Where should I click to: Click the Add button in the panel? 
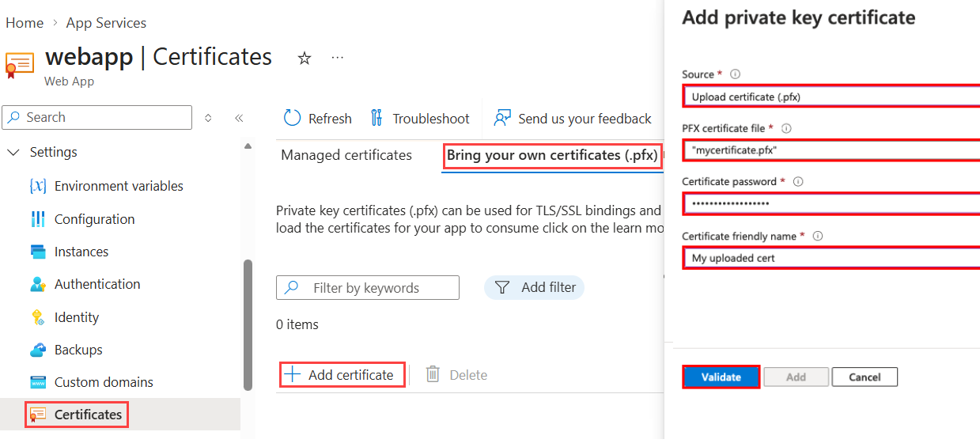(796, 377)
